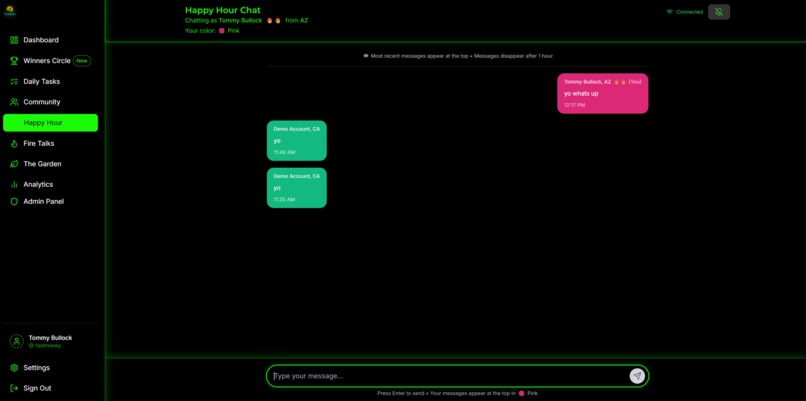Click the Dashboard grid icon
The height and width of the screenshot is (401, 806).
pos(14,40)
